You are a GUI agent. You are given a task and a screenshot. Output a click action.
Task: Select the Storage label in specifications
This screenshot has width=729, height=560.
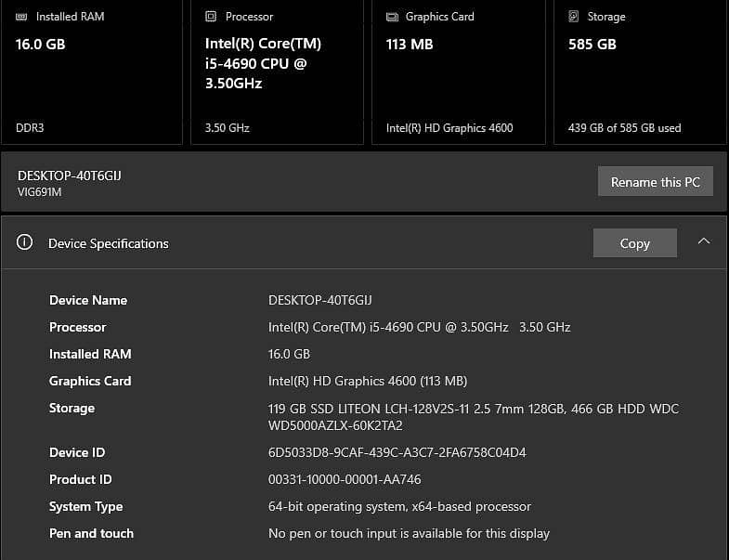pyautogui.click(x=72, y=409)
